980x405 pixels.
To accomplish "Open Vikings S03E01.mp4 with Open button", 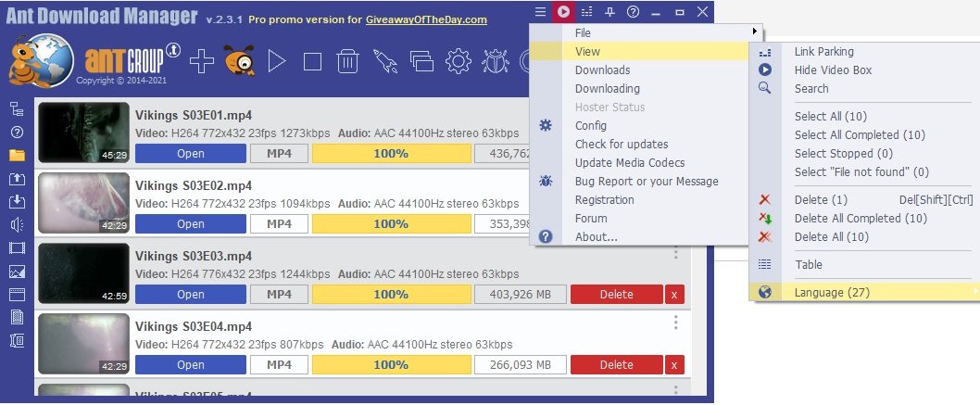I will [x=191, y=154].
